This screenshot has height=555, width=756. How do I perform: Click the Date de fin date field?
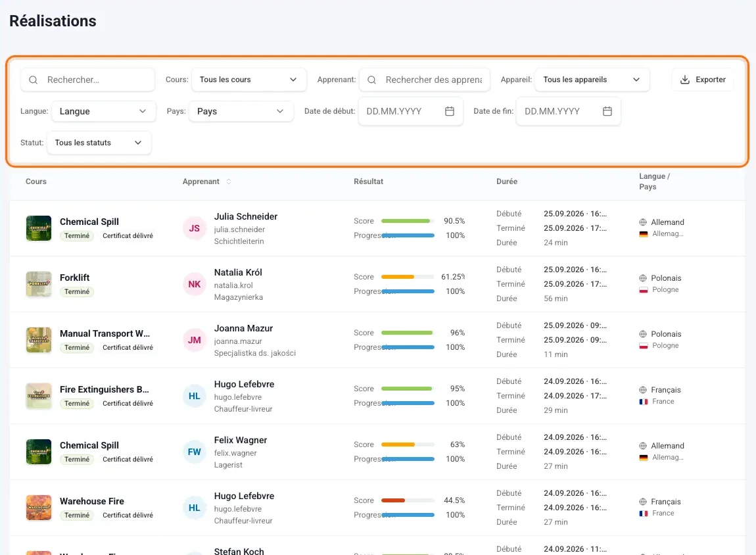pyautogui.click(x=569, y=111)
